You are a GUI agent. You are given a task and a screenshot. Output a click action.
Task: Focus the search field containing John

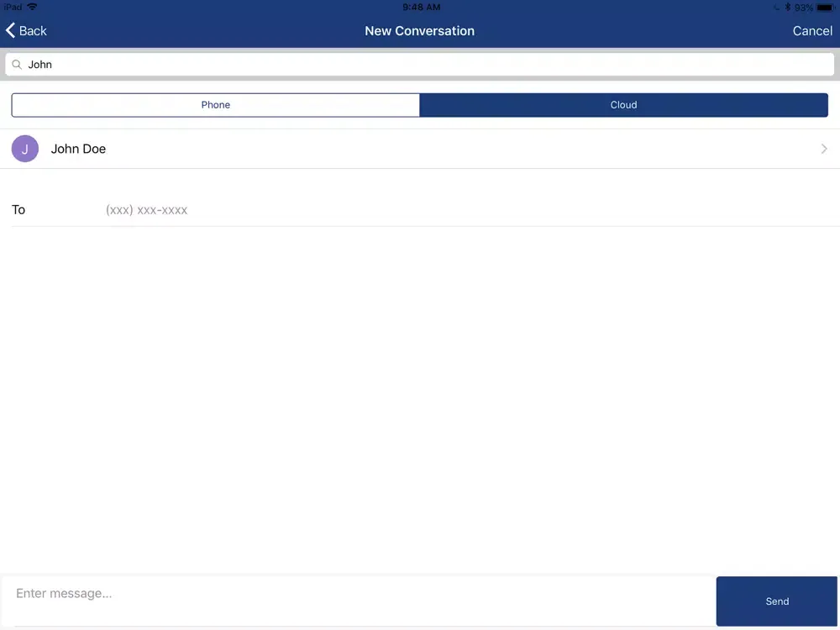click(420, 65)
